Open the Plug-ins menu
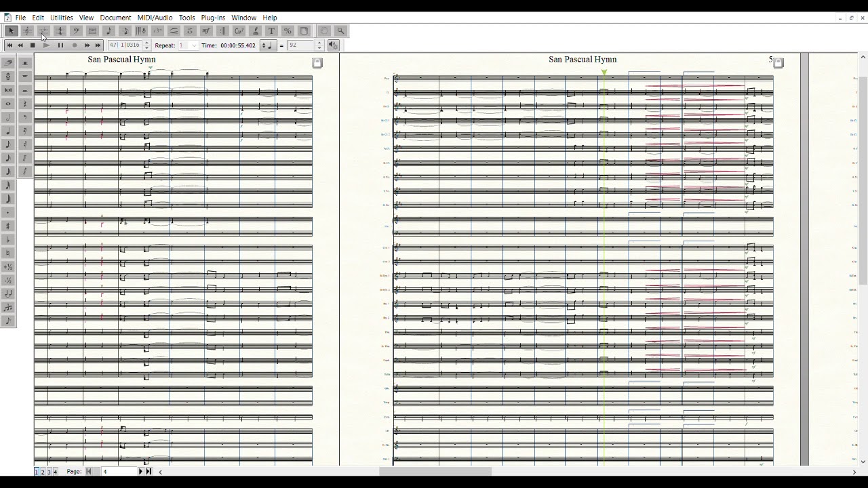 pyautogui.click(x=213, y=18)
